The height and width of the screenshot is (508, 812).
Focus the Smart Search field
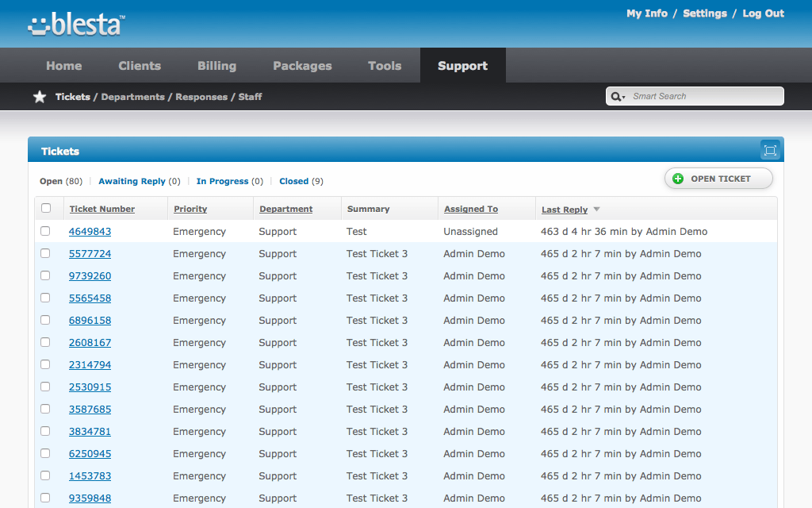click(704, 97)
